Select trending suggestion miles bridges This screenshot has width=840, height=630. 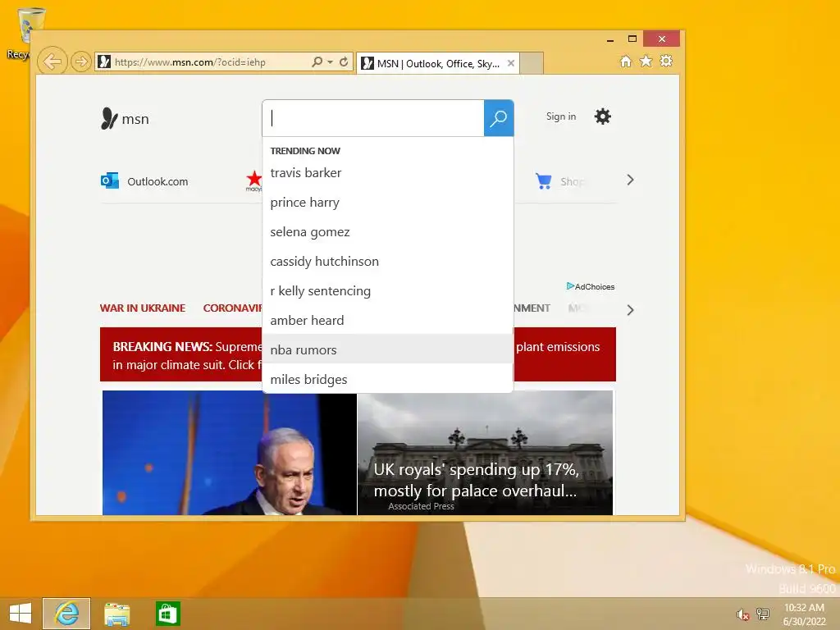tap(388, 379)
